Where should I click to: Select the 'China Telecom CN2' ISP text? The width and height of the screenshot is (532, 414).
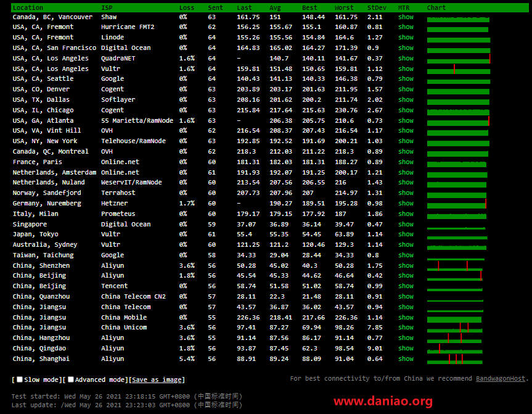[x=133, y=297]
